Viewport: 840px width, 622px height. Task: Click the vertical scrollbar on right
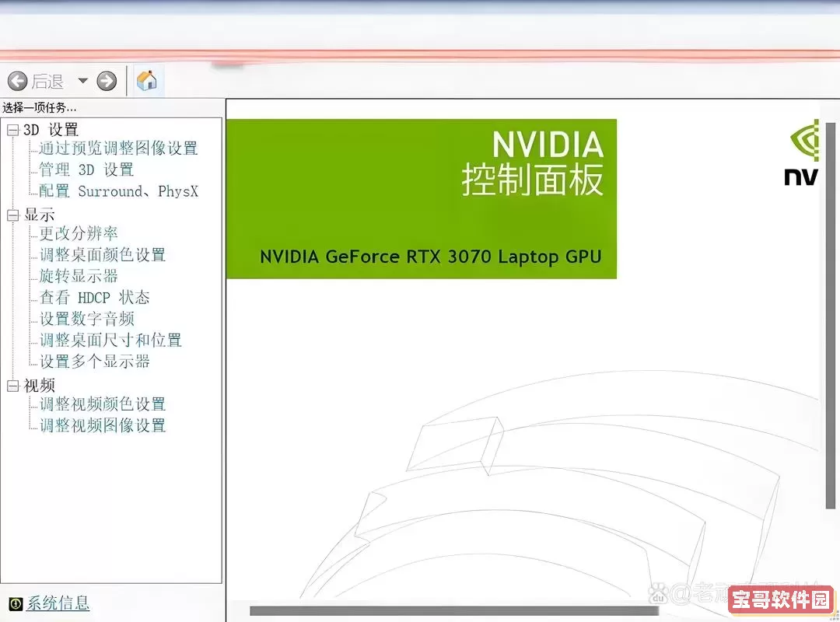[831, 316]
